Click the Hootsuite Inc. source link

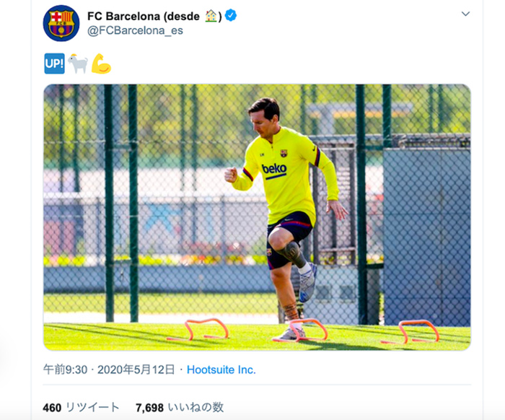point(221,369)
